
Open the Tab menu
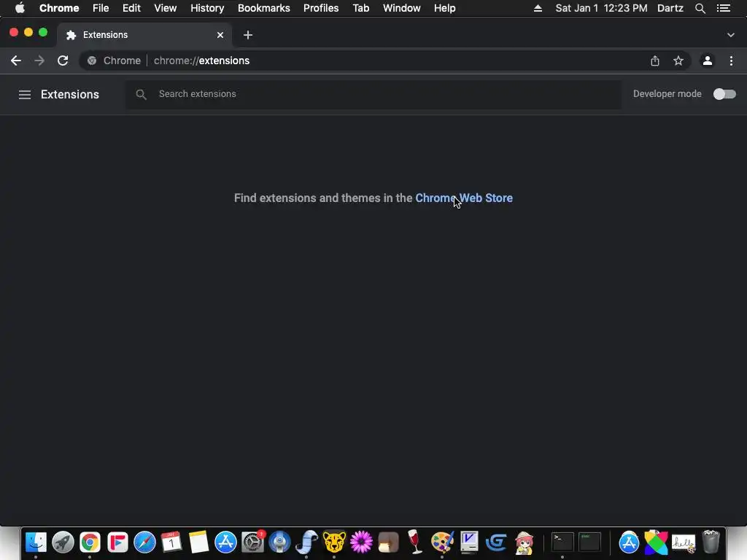point(361,8)
